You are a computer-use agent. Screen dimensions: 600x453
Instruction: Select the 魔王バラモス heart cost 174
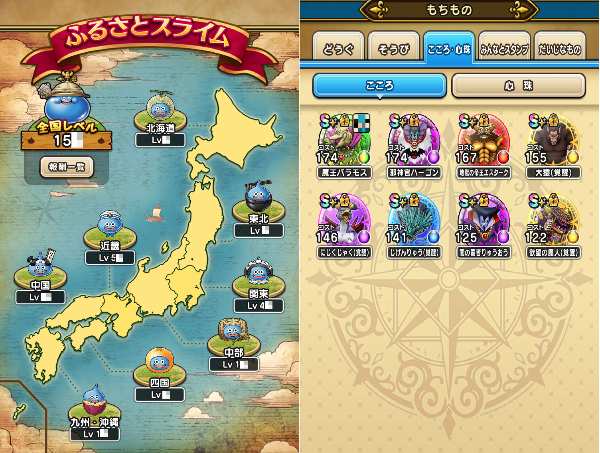(345, 146)
